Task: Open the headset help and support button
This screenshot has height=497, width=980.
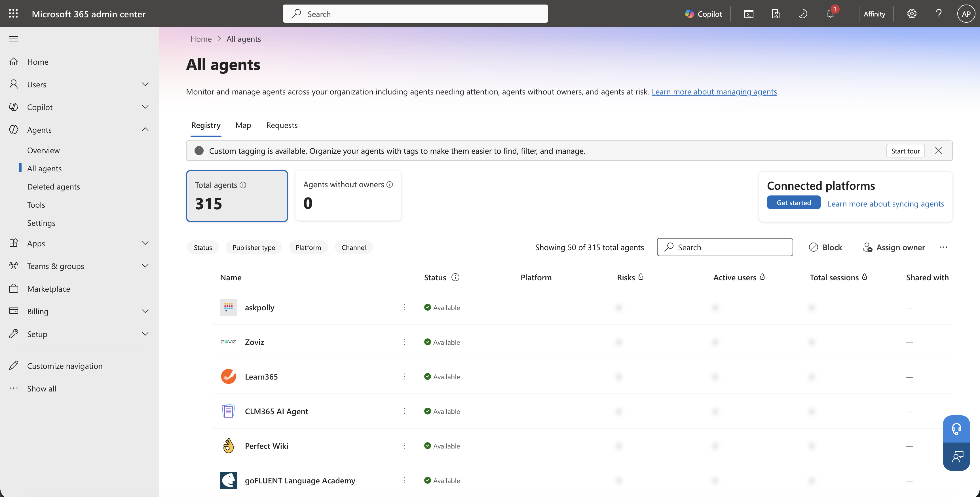Action: [x=956, y=429]
